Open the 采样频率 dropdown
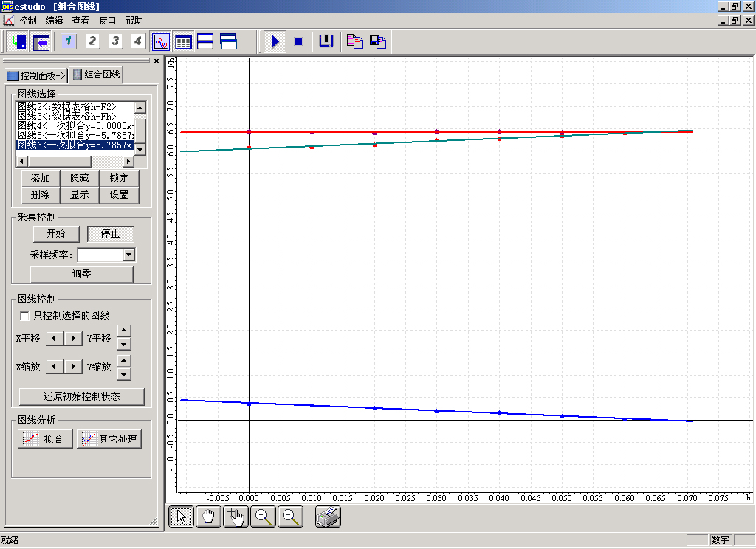 (129, 255)
